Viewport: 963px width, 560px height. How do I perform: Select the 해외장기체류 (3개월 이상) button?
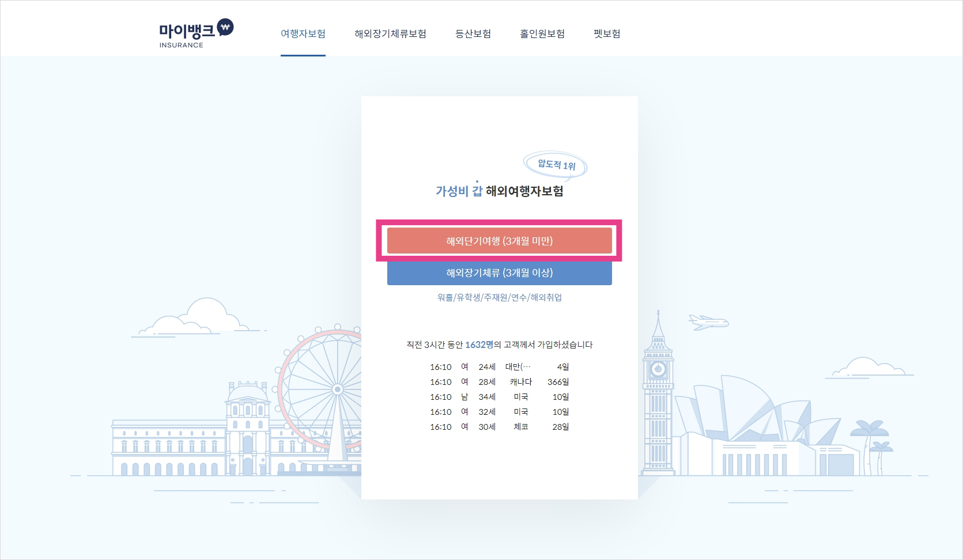tap(500, 272)
